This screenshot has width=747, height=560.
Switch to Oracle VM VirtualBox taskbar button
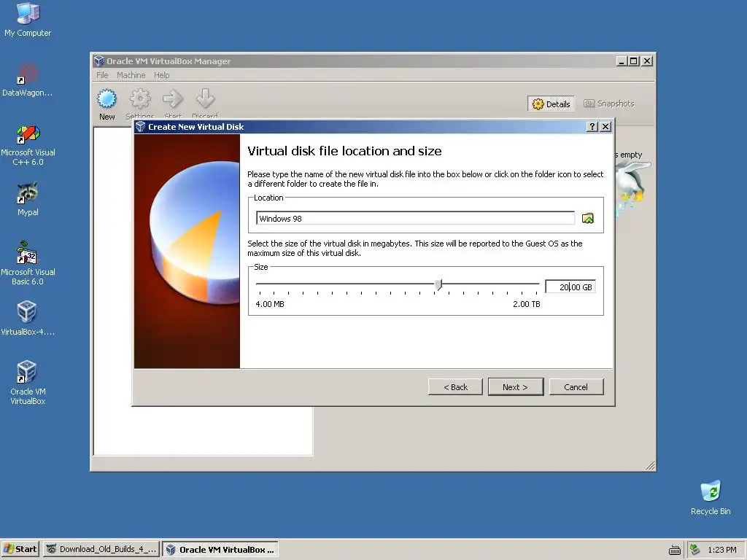[220, 550]
